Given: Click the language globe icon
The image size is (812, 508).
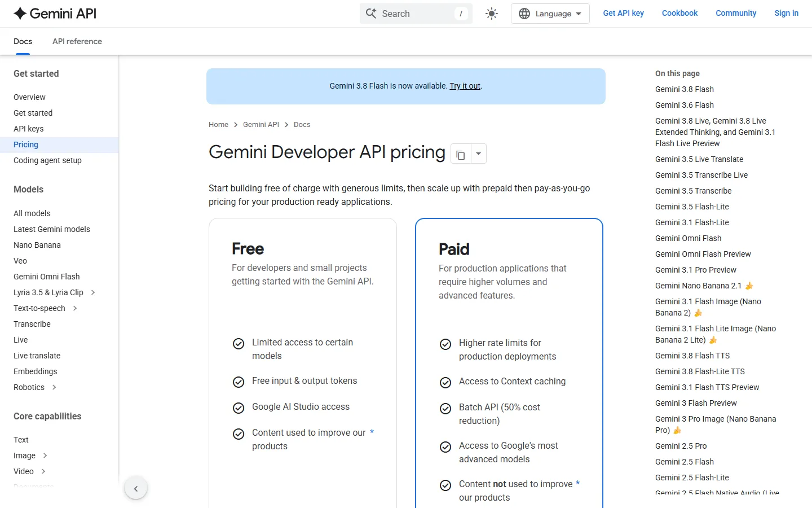Looking at the screenshot, I should coord(524,14).
